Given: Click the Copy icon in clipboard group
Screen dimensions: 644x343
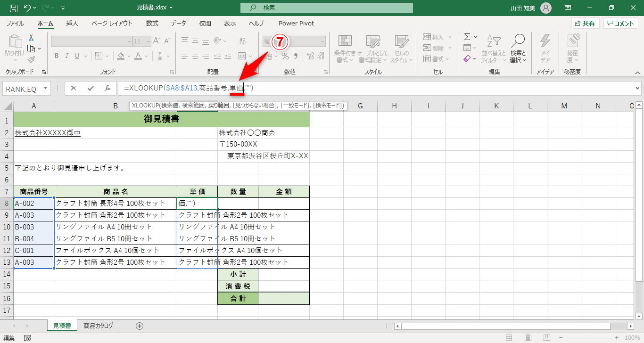Looking at the screenshot, I should pos(32,48).
